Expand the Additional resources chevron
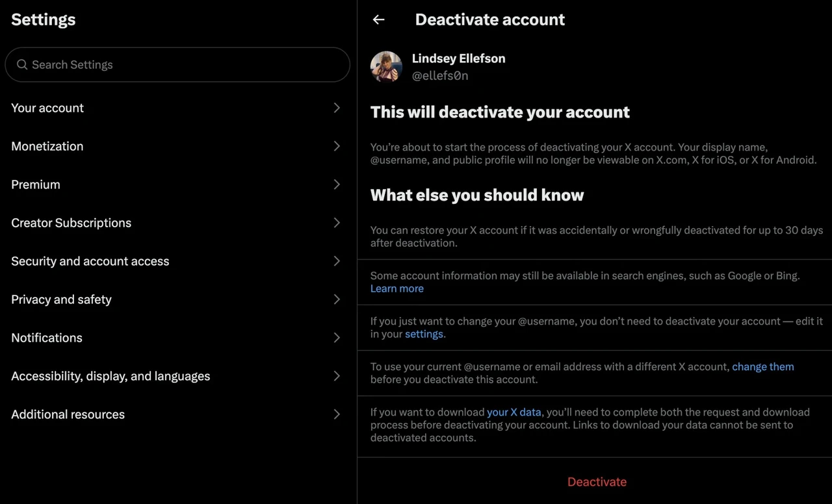The width and height of the screenshot is (832, 504). point(337,414)
